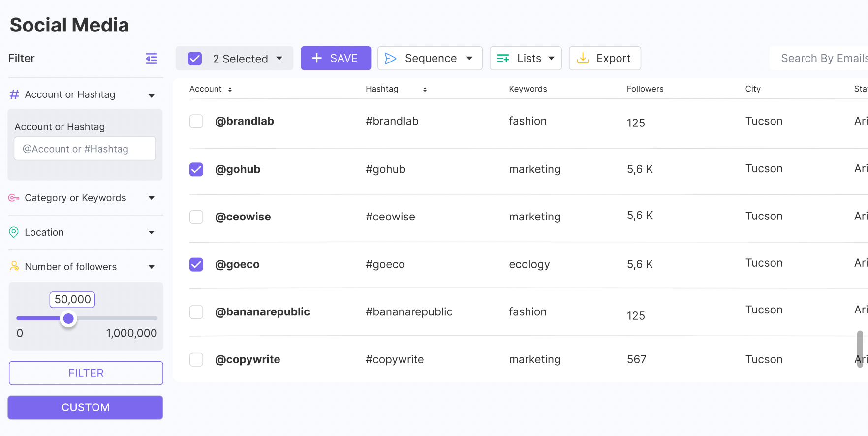Image resolution: width=868 pixels, height=436 pixels.
Task: Click the CUSTOM button
Action: pos(86,407)
